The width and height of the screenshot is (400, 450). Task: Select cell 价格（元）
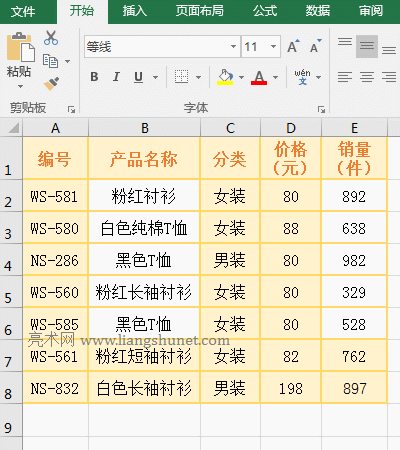coord(291,158)
